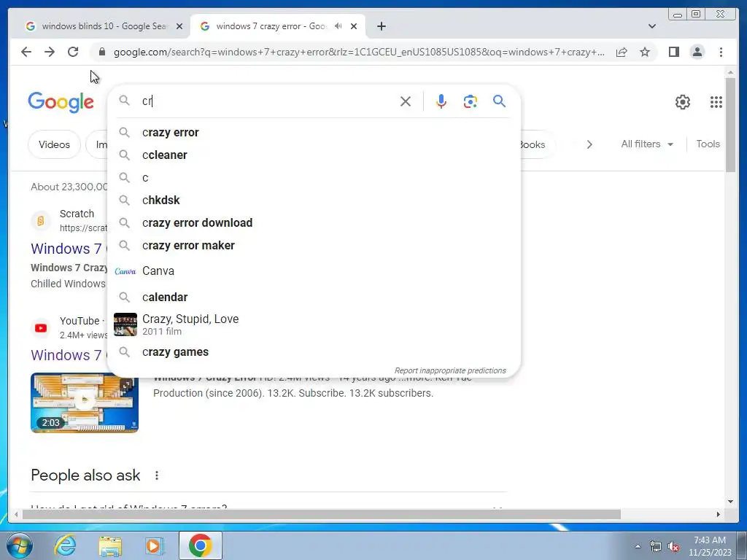Open more options beside People also ask
The height and width of the screenshot is (560, 747).
(x=157, y=475)
